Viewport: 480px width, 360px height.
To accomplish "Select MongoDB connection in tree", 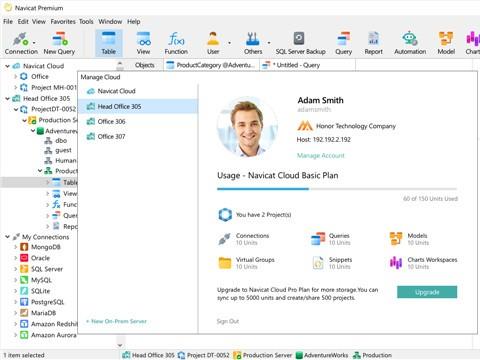I will (46, 247).
